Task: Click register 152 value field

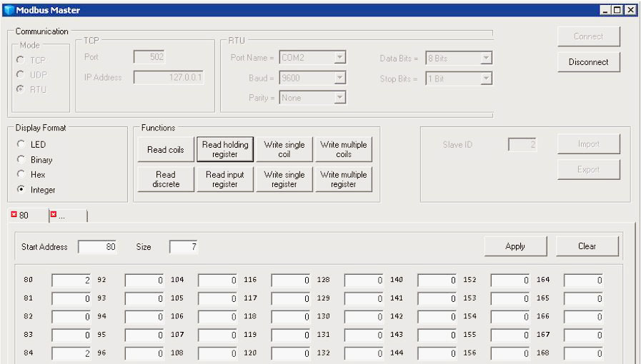Action: (x=510, y=280)
